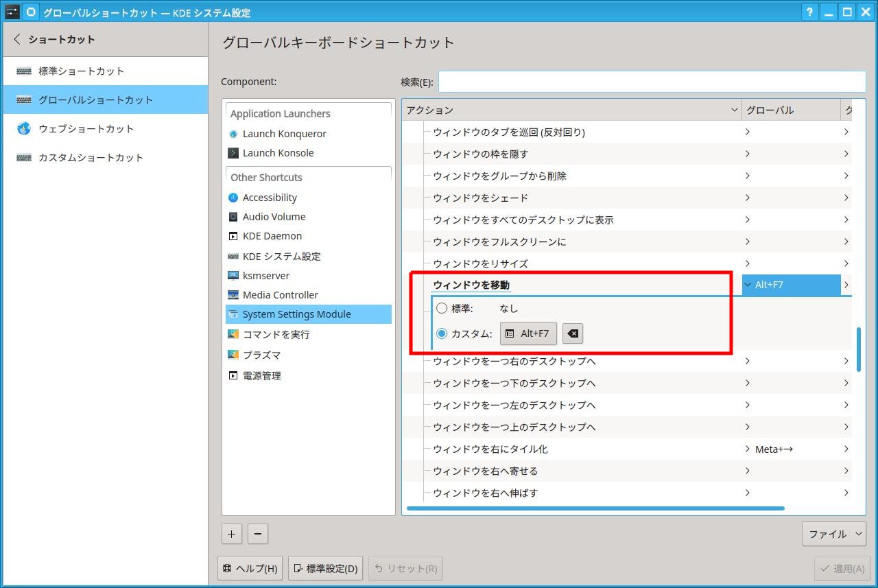Expand global shortcut of ウィンドウの枠を隠す
The image size is (878, 588).
tap(748, 154)
